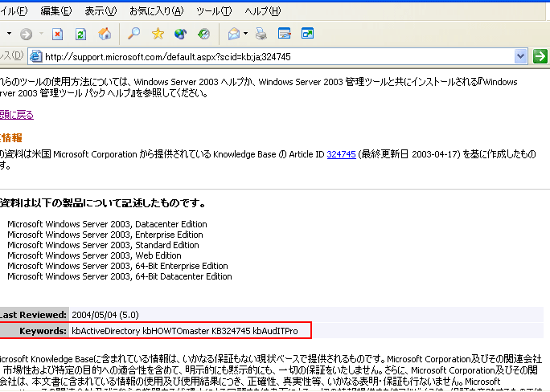Refresh the page with the Refresh icon
The image size is (550, 392).
tap(80, 34)
